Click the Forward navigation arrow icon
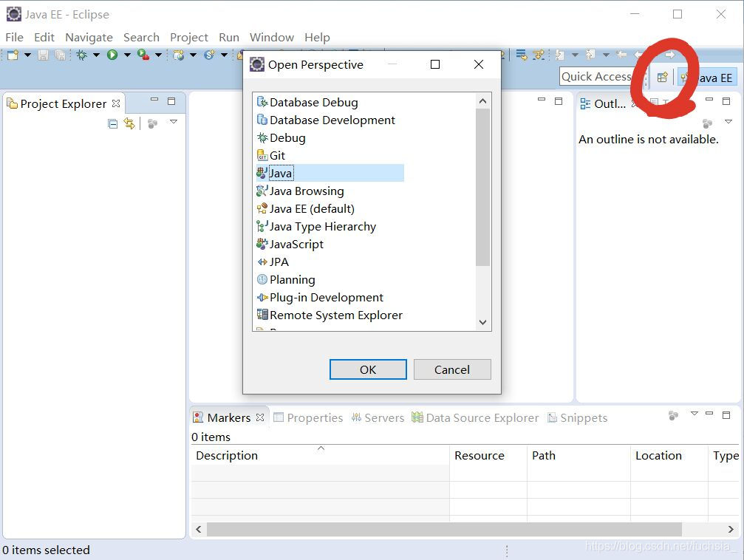Image resolution: width=744 pixels, height=560 pixels. click(x=669, y=55)
